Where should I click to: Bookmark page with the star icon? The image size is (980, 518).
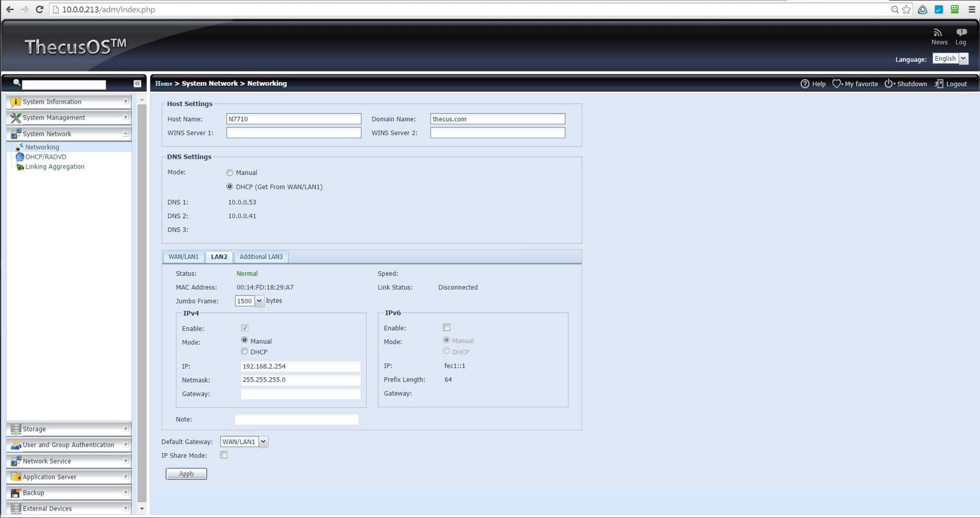coord(907,9)
